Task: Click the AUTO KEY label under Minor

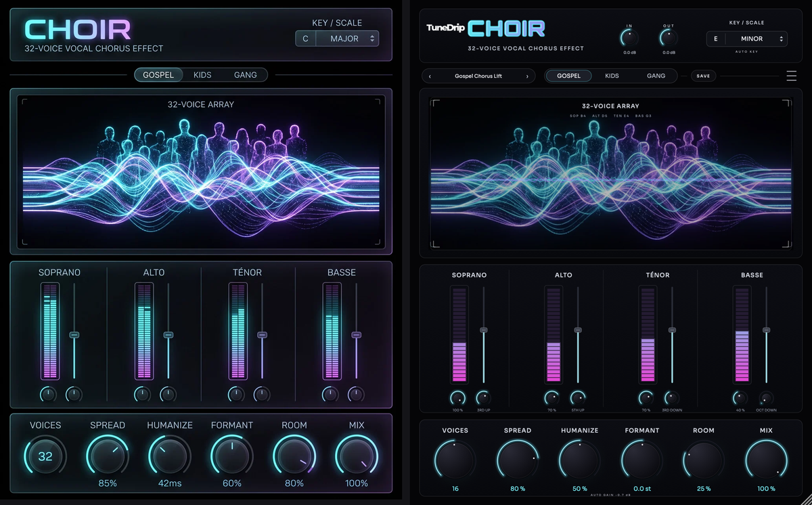Action: (746, 51)
